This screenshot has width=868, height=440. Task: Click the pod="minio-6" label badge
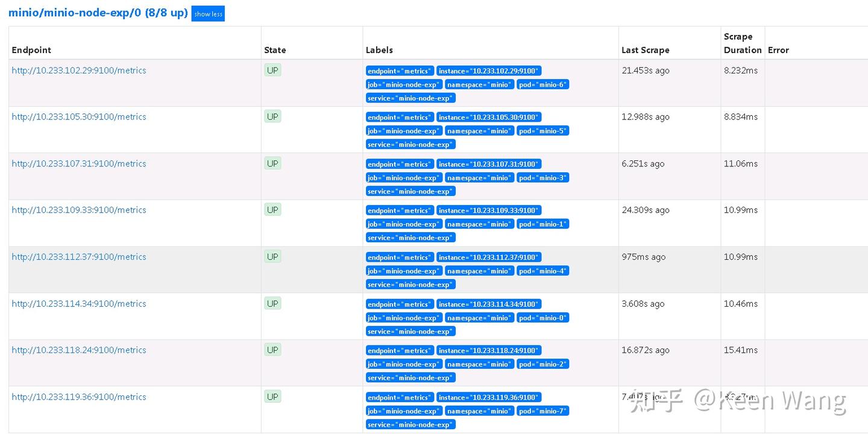coord(542,84)
